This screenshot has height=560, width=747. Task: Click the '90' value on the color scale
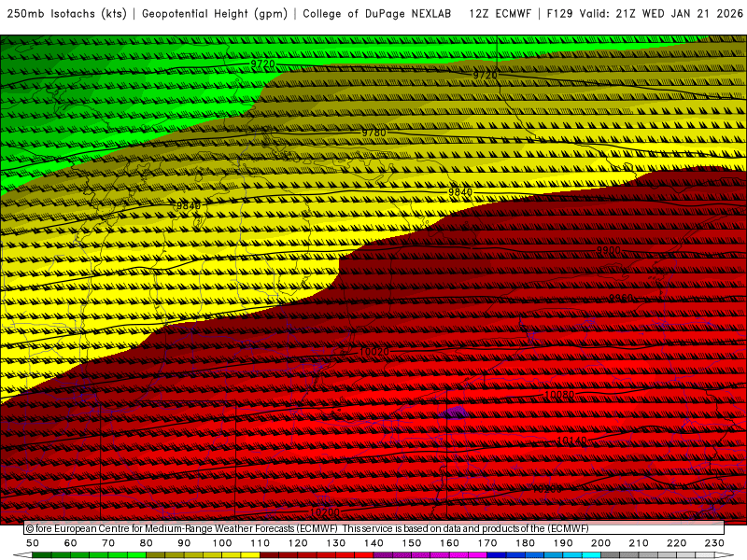184,543
